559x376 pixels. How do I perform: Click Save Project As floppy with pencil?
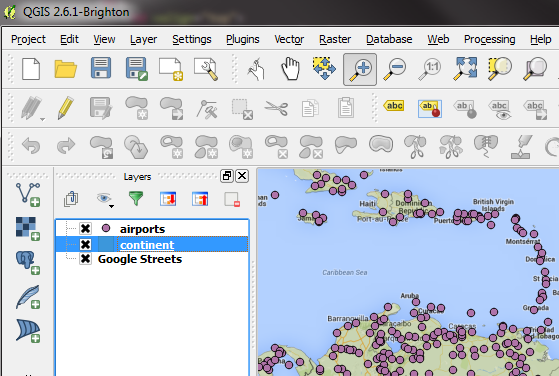point(137,69)
